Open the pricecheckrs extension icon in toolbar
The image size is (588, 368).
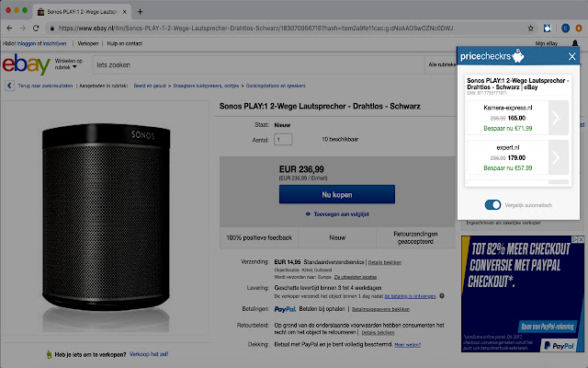[x=548, y=29]
